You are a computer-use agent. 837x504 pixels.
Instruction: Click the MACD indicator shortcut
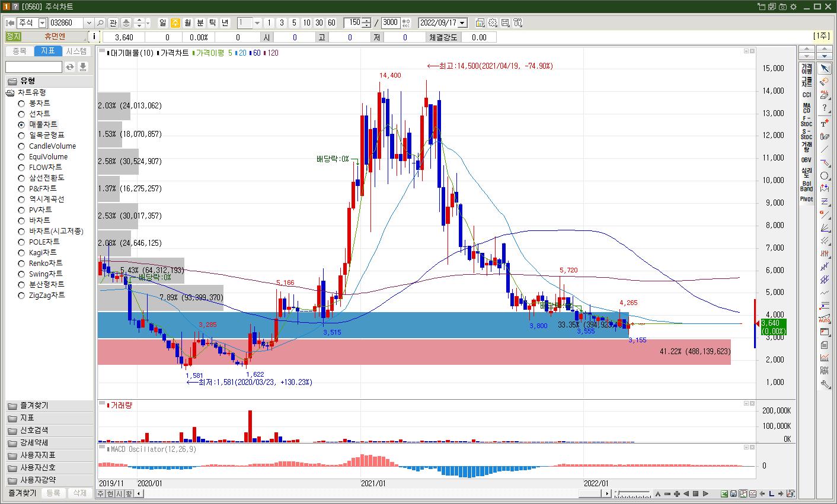[806, 108]
